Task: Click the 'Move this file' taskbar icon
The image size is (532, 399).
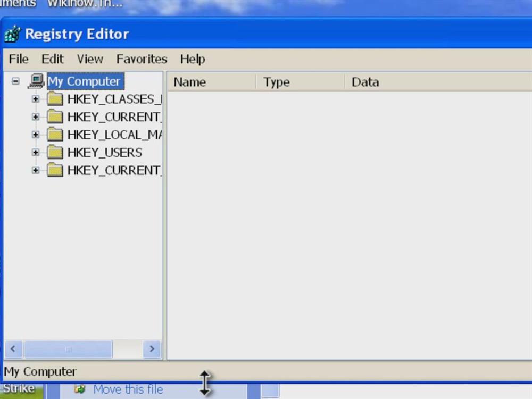Action: tap(80, 389)
